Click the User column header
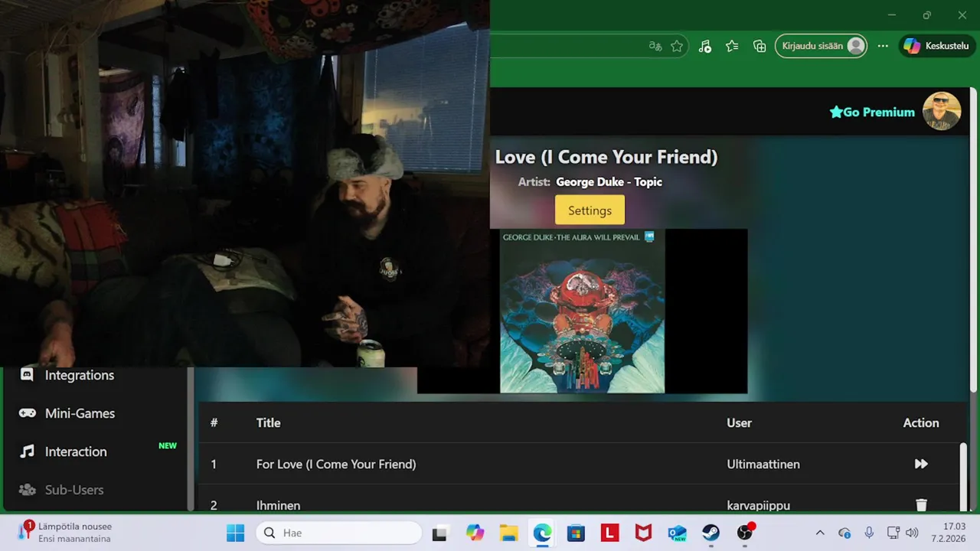980x551 pixels. [x=739, y=422]
